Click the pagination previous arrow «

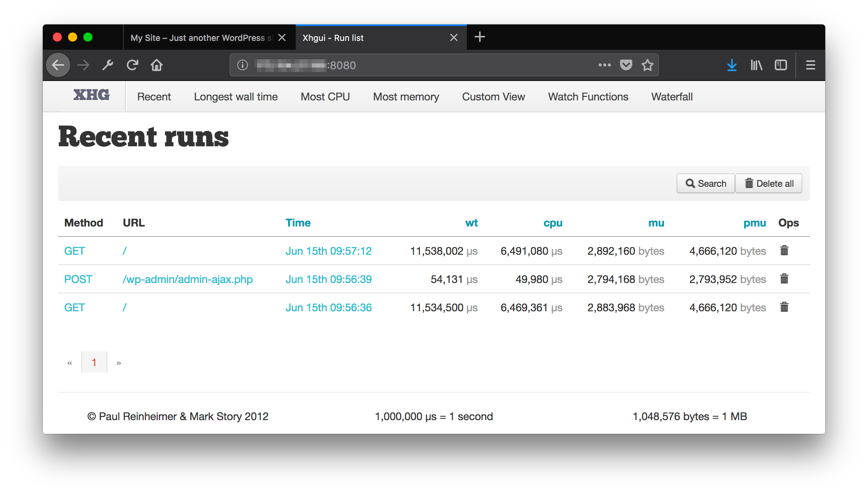click(70, 362)
